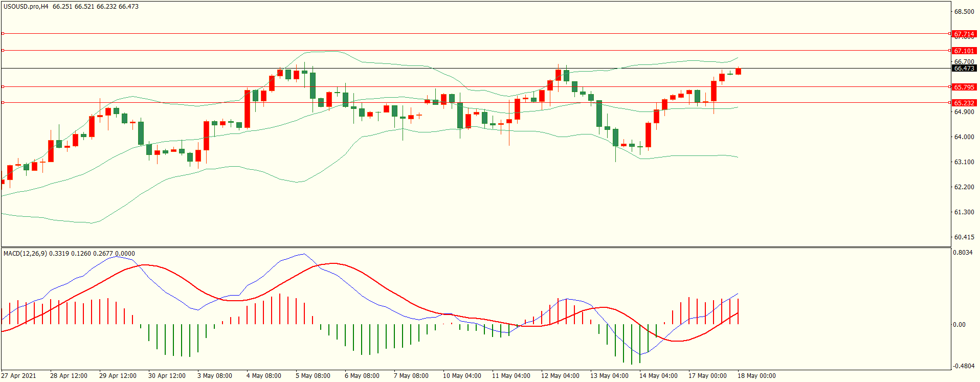Click the 7 May 08:00 time label
Viewport: 980px width, 382px height.
[x=411, y=376]
